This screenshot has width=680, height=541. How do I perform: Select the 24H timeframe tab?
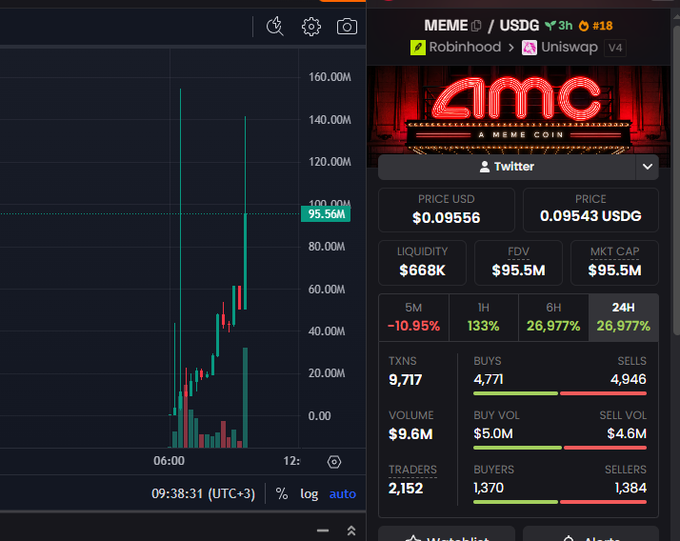pos(624,318)
